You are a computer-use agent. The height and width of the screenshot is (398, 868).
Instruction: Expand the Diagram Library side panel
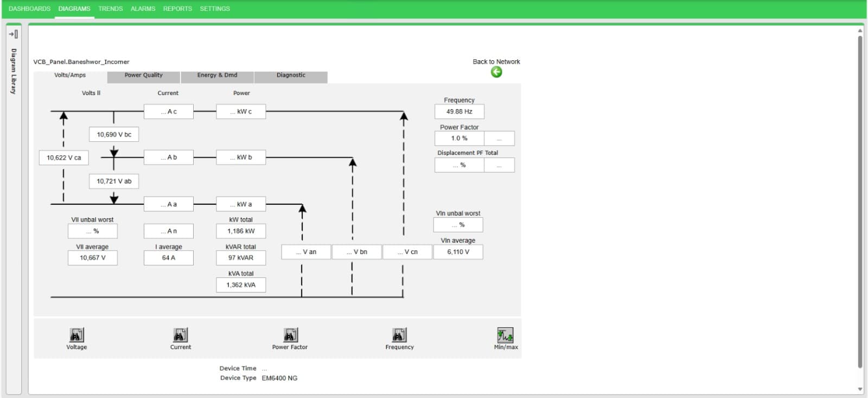point(14,34)
